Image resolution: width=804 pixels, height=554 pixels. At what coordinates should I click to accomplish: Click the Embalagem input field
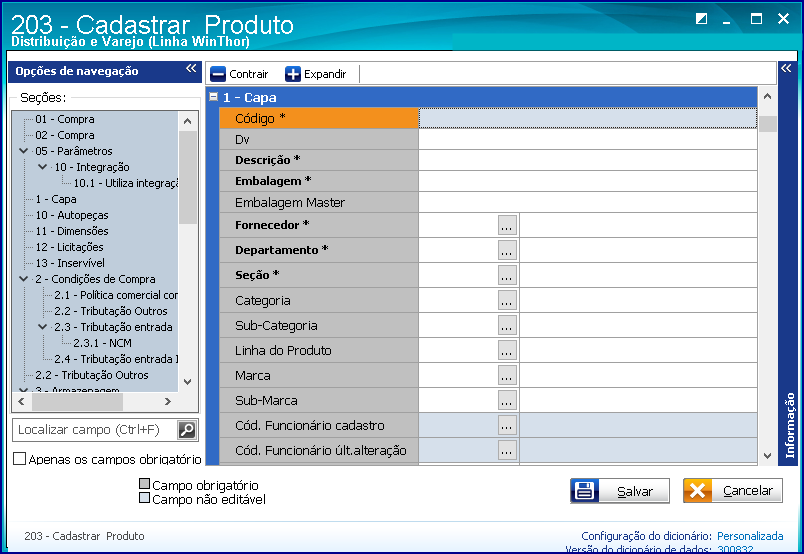pos(588,181)
